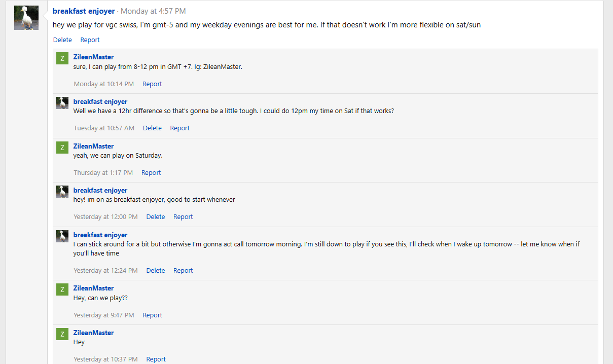Click breakfast enjoyer's large duck avatar

(26, 18)
